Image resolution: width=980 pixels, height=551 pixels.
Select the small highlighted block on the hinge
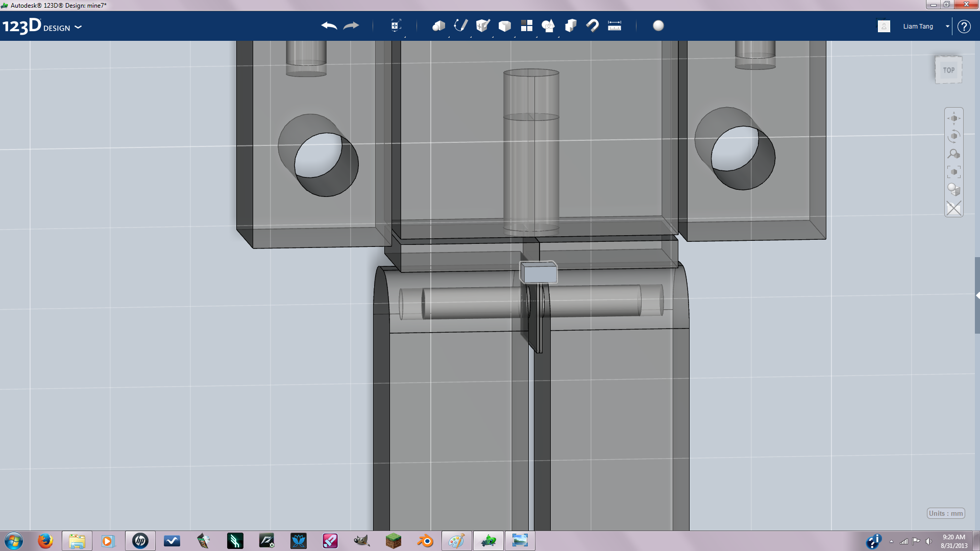(x=539, y=273)
